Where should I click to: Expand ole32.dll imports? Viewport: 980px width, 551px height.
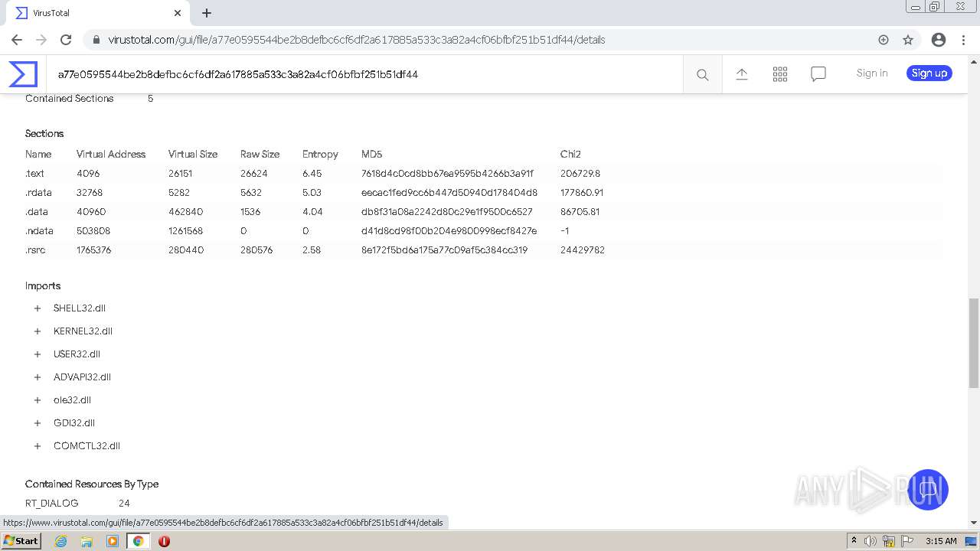38,400
